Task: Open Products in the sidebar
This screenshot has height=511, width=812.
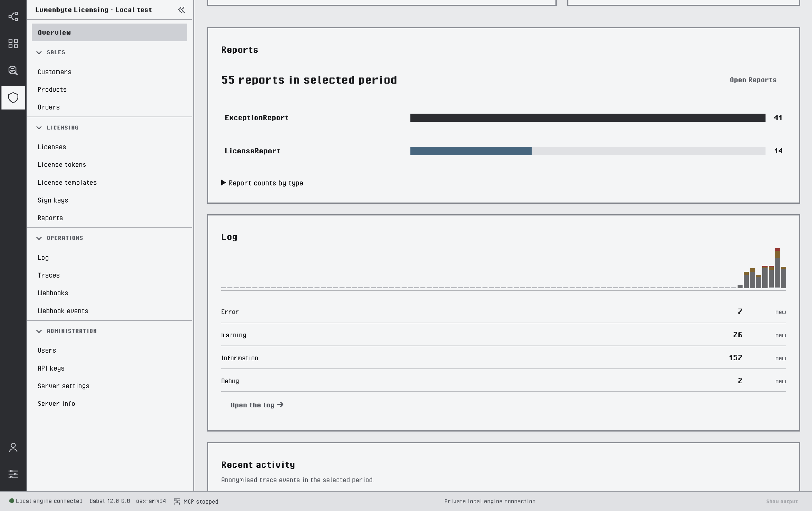Action: pos(52,90)
